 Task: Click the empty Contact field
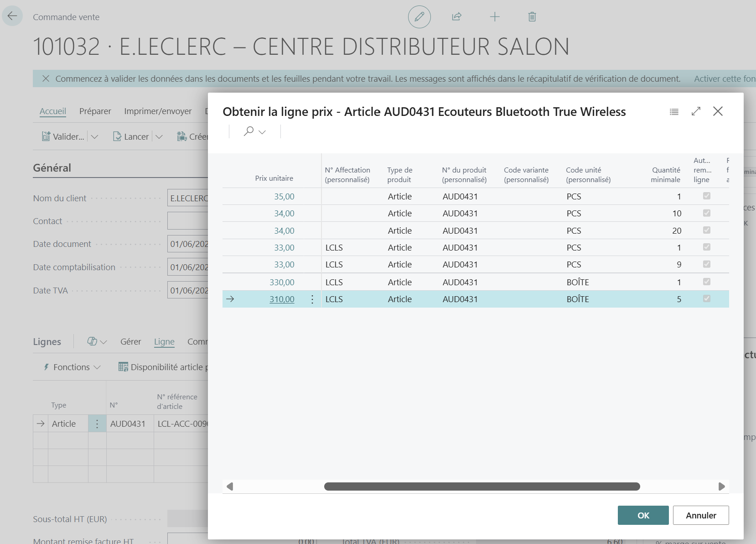[x=188, y=221]
